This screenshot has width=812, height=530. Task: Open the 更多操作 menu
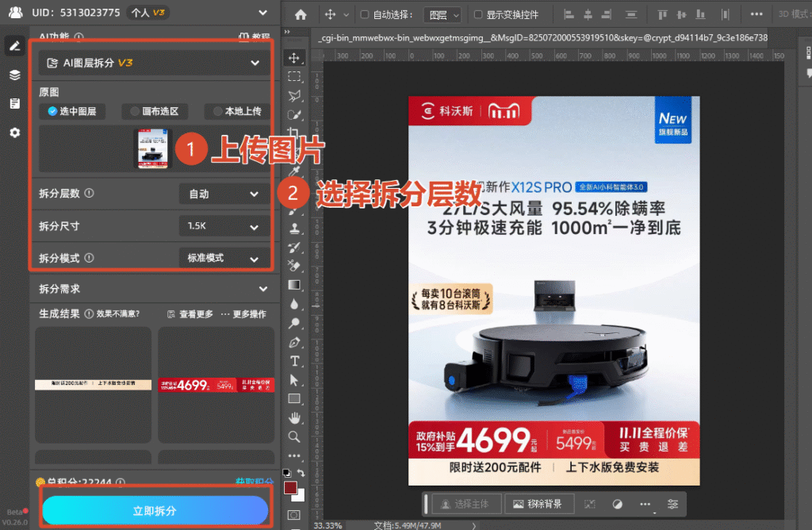point(243,314)
